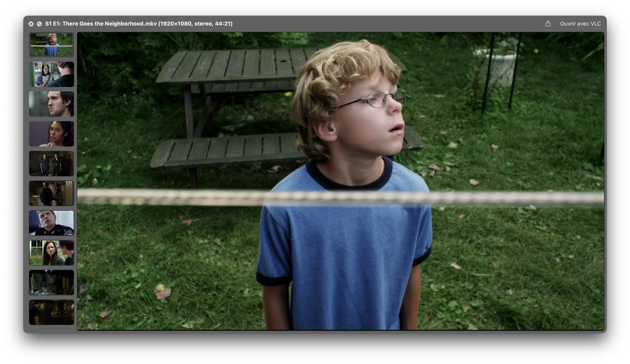Enter full screen with the arrows icon
The image size is (630, 364).
click(x=39, y=24)
